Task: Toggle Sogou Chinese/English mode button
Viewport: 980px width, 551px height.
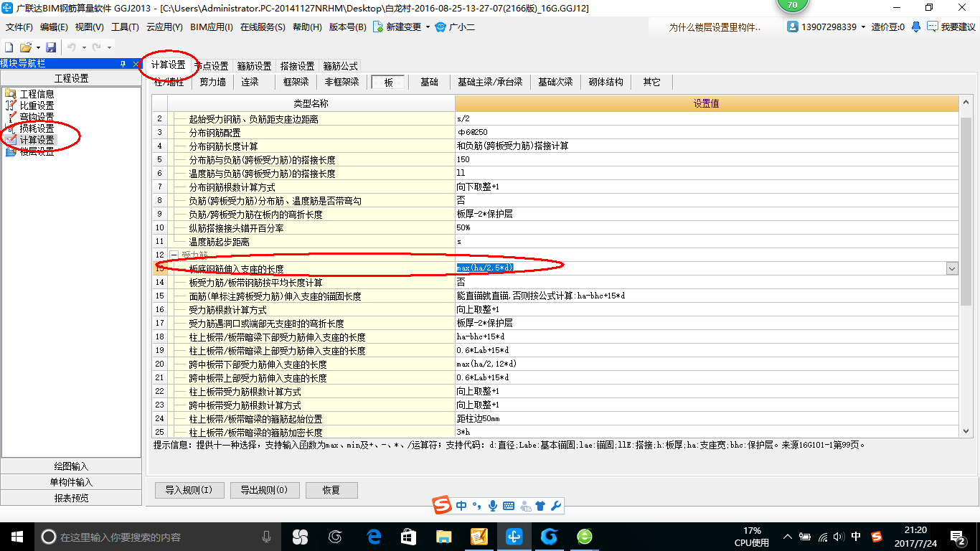Action: (461, 506)
